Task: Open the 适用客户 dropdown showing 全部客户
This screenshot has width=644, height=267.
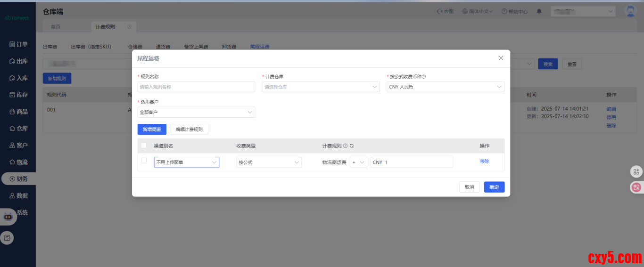Action: pyautogui.click(x=196, y=112)
